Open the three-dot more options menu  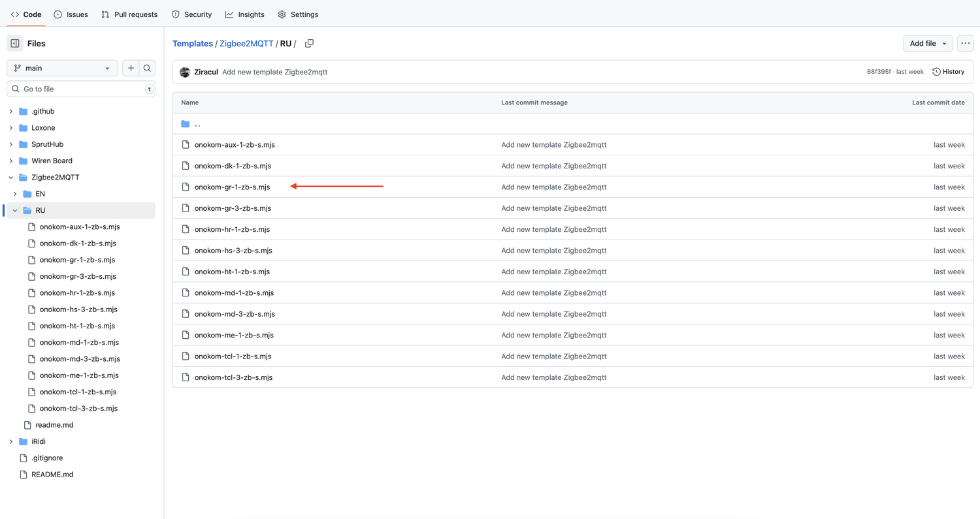point(965,44)
